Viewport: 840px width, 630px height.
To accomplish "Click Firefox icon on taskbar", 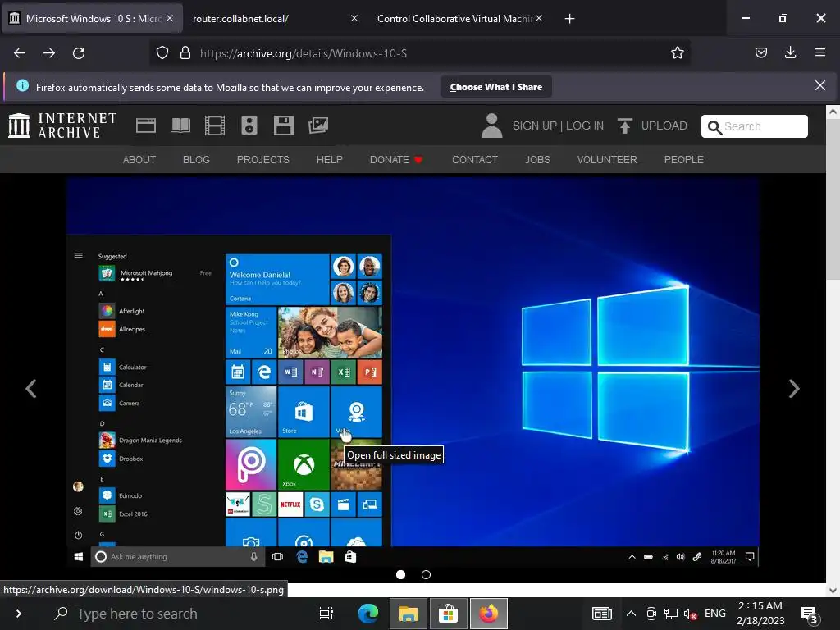I will coord(489,614).
